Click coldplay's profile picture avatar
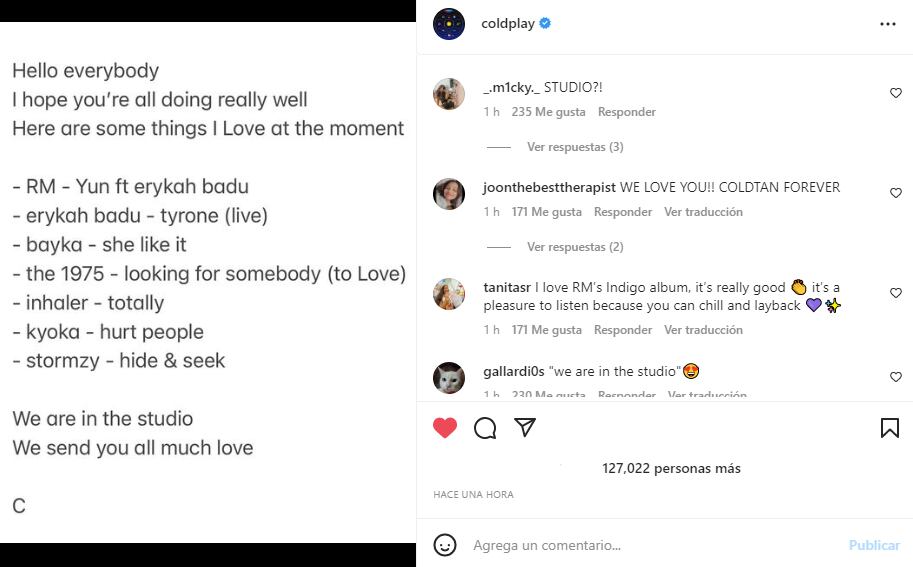 coord(449,24)
